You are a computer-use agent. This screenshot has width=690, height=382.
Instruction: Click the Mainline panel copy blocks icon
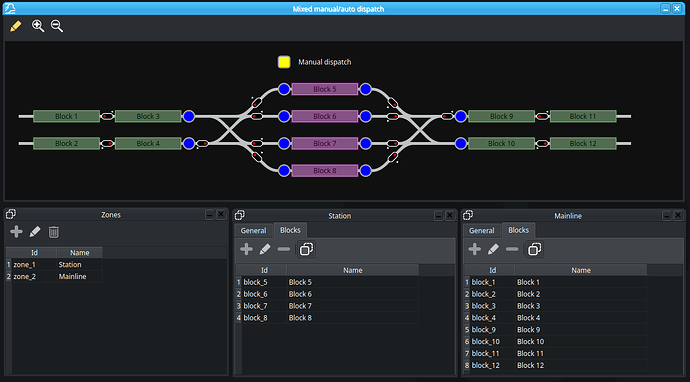(535, 250)
